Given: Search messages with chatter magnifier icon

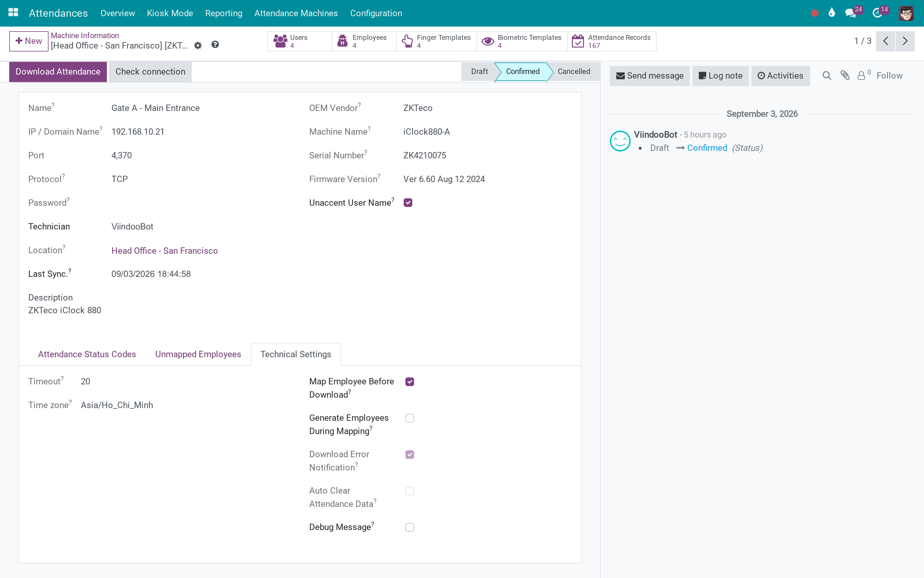Looking at the screenshot, I should (x=827, y=76).
